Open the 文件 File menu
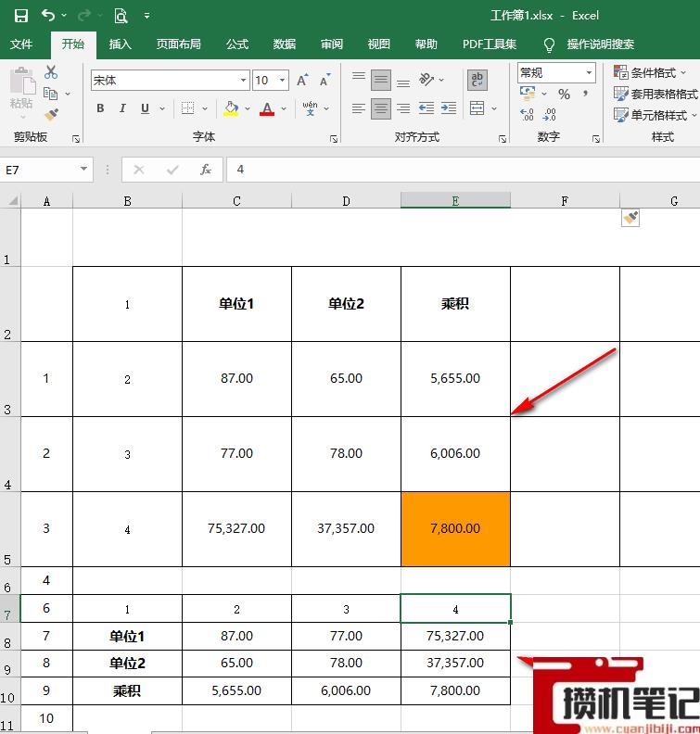Image resolution: width=700 pixels, height=734 pixels. coord(21,44)
